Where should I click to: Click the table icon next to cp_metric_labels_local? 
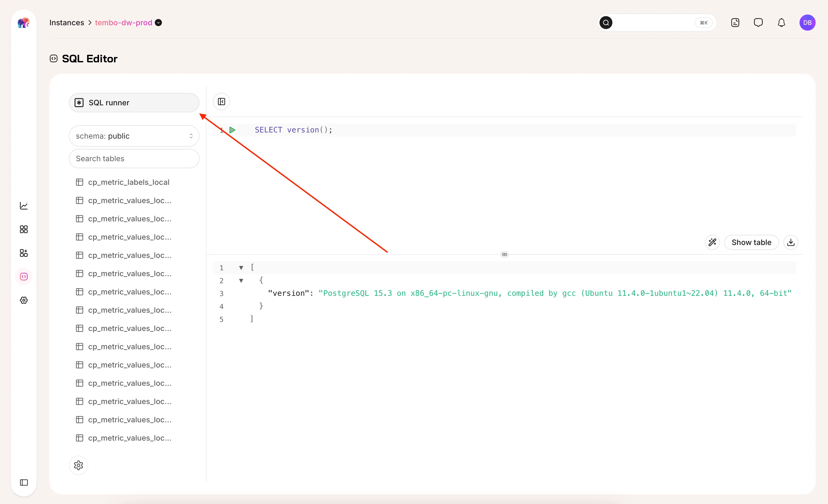pos(79,182)
